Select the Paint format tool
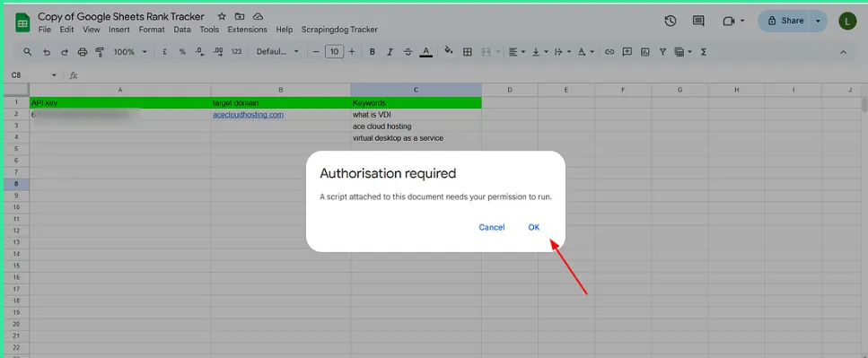 coord(100,52)
